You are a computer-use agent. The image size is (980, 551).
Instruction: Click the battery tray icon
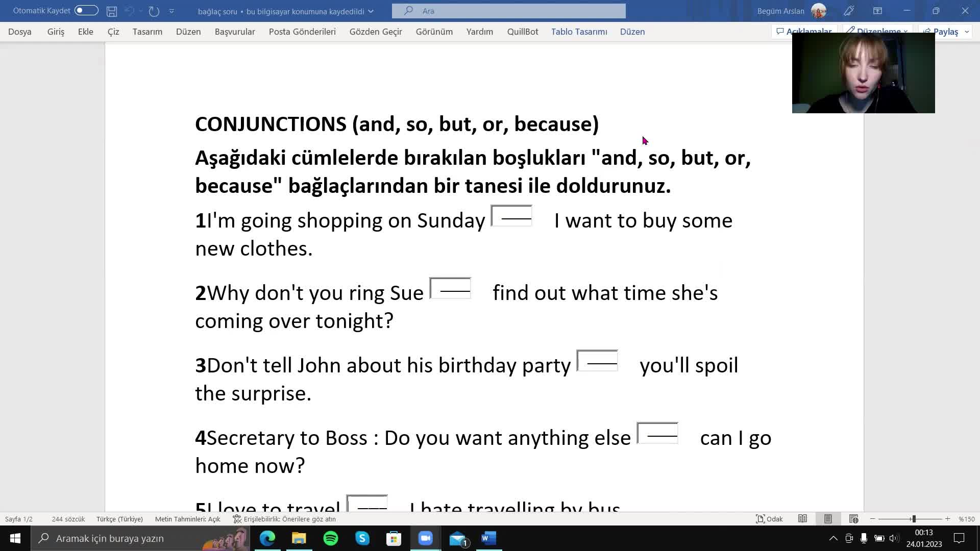tap(879, 538)
